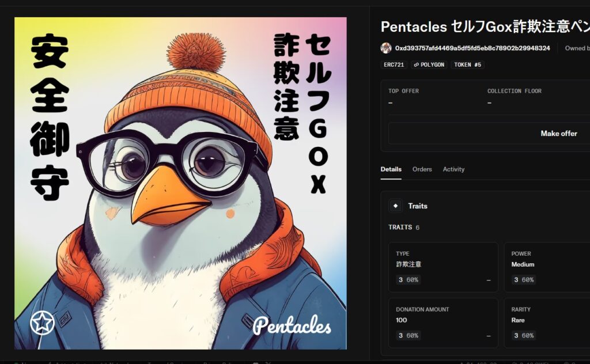Click the DONATION AMOUNT 100 trait card

click(x=442, y=323)
